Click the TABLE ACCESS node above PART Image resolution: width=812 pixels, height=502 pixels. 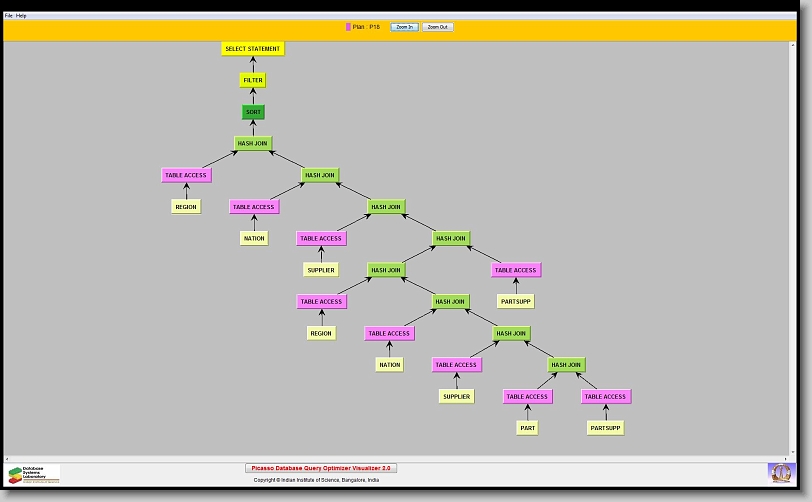[527, 397]
